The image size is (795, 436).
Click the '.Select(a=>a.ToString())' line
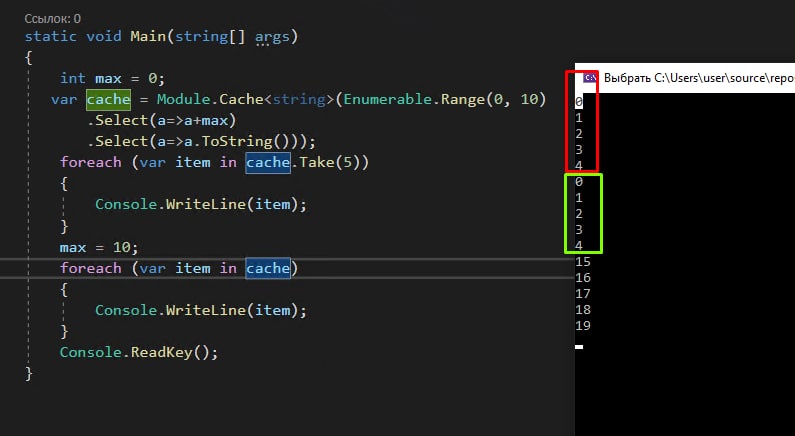tap(201, 141)
